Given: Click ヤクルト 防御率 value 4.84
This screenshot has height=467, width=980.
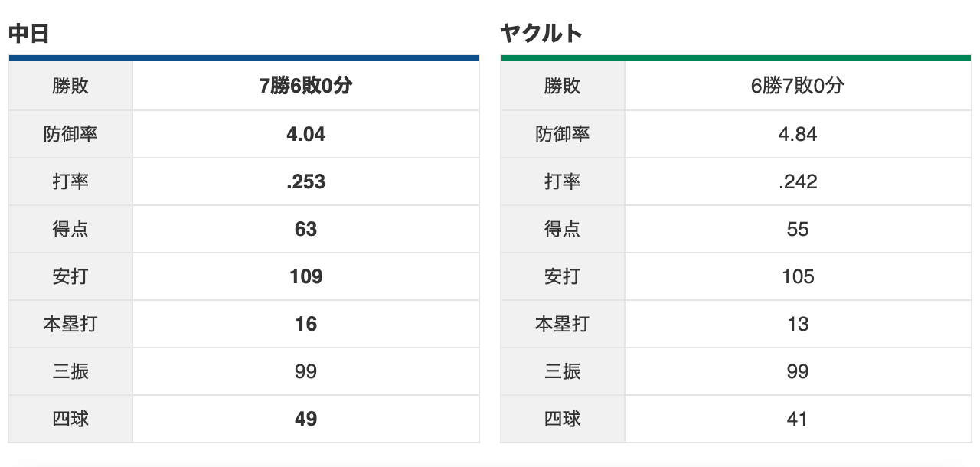Looking at the screenshot, I should click(x=797, y=134).
